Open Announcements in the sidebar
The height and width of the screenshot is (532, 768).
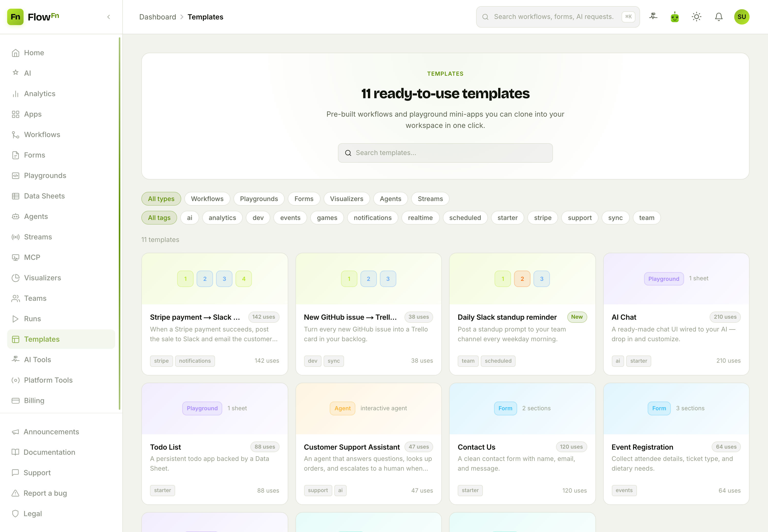pos(61,432)
